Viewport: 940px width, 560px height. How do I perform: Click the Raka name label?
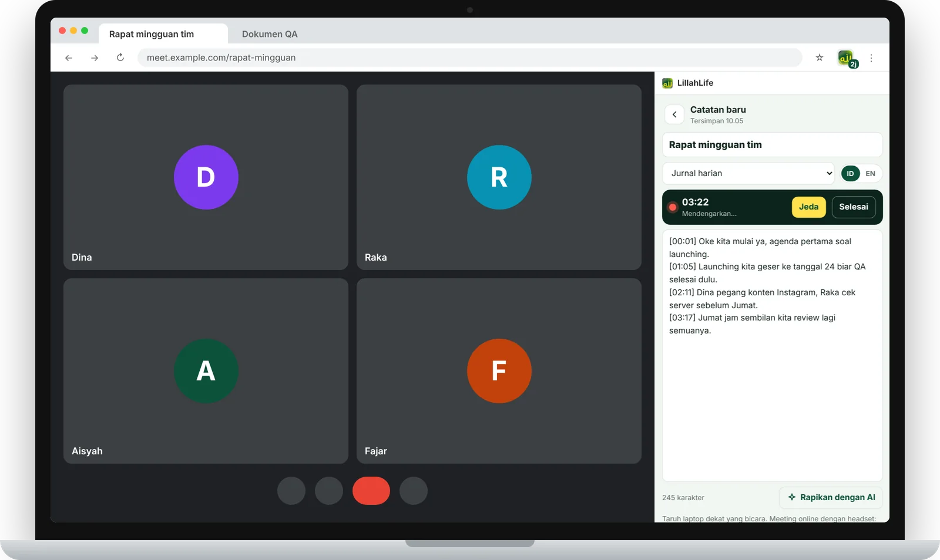[376, 257]
